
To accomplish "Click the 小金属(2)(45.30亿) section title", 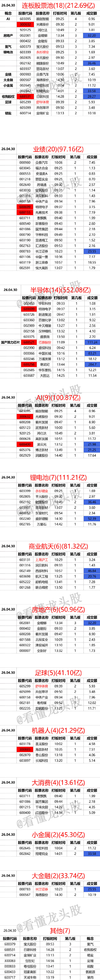I will (58, 835).
